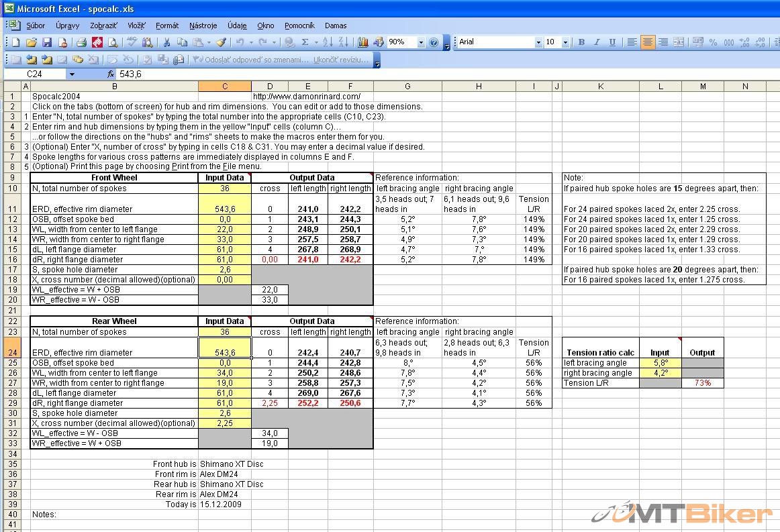Toggle Bold formatting
780x532 pixels.
pos(581,42)
